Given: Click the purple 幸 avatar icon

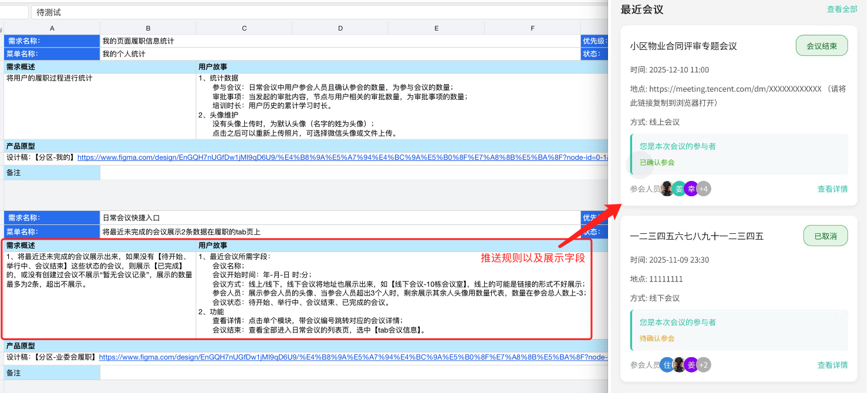Looking at the screenshot, I should coord(691,189).
